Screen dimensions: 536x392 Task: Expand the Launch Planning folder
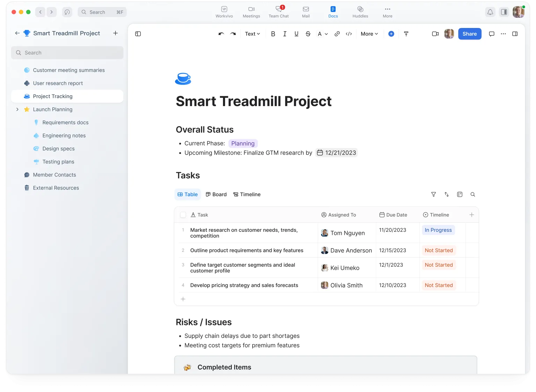[x=17, y=109]
